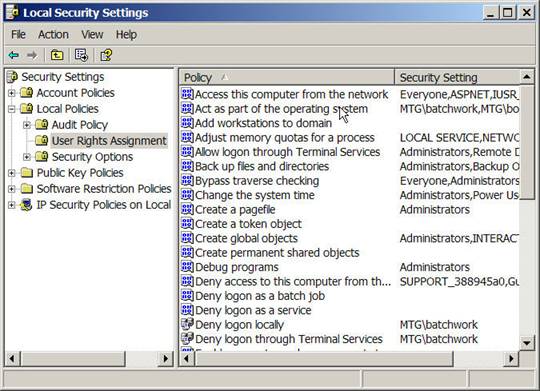Select the Audit Policy tree item label
The width and height of the screenshot is (540, 391).
(x=80, y=125)
